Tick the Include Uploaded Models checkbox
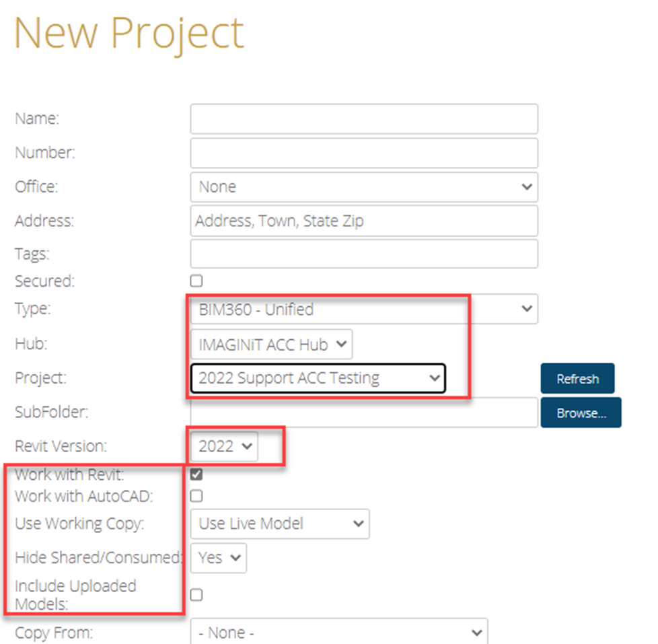 coord(196,595)
